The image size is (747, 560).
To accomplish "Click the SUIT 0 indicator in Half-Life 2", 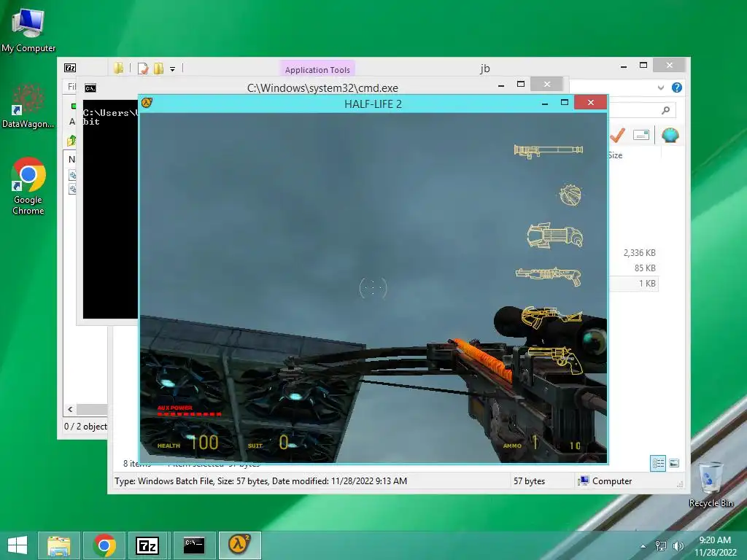I will pyautogui.click(x=268, y=443).
